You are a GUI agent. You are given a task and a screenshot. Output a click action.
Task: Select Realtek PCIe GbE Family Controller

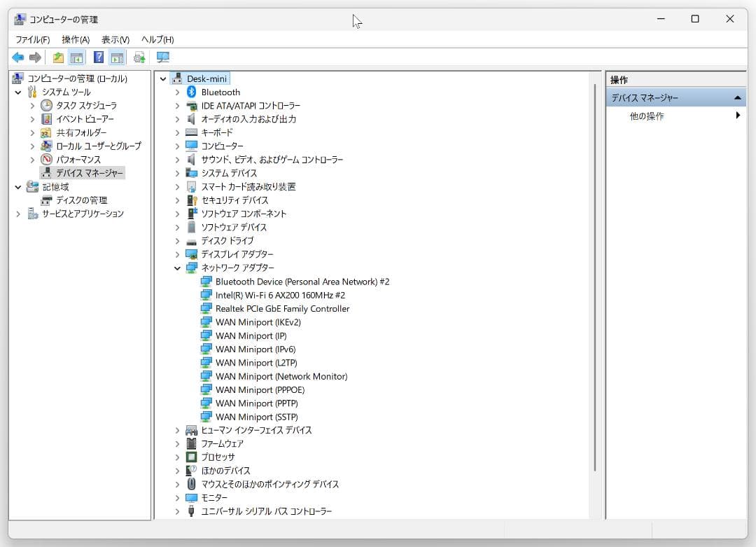(282, 309)
